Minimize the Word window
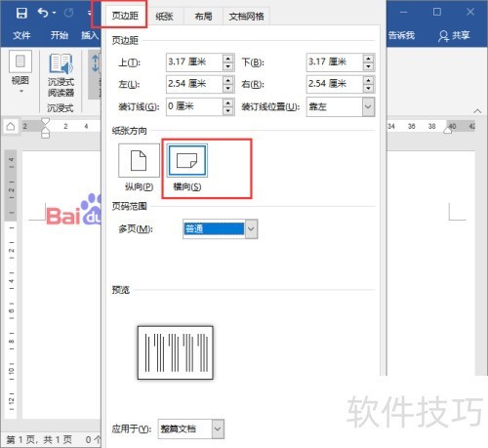The width and height of the screenshot is (488, 448). tap(404, 13)
